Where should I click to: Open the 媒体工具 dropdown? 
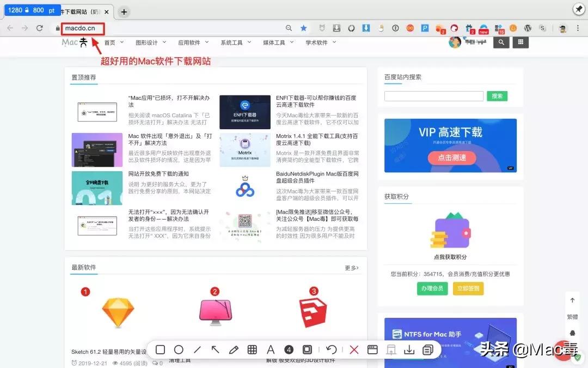[x=274, y=42]
